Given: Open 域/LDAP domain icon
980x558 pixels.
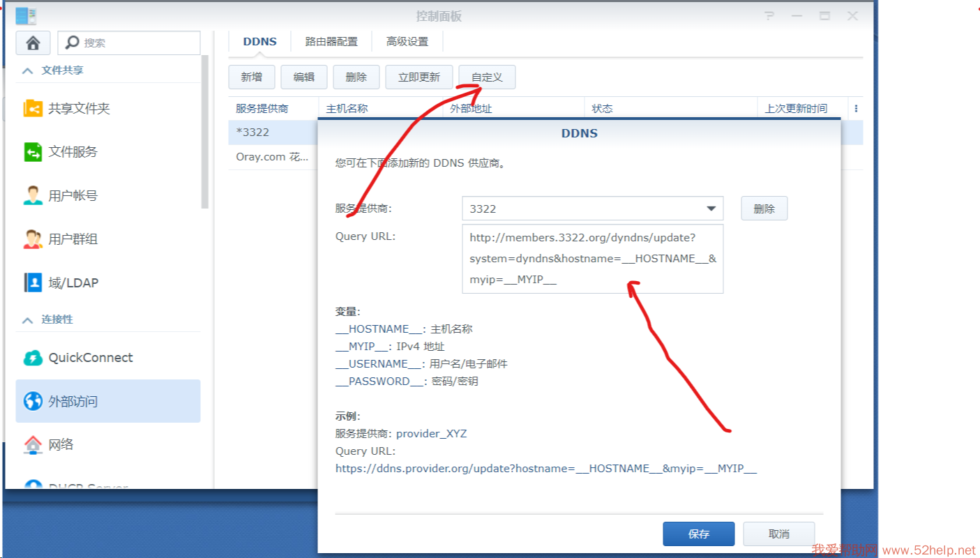Looking at the screenshot, I should tap(33, 282).
